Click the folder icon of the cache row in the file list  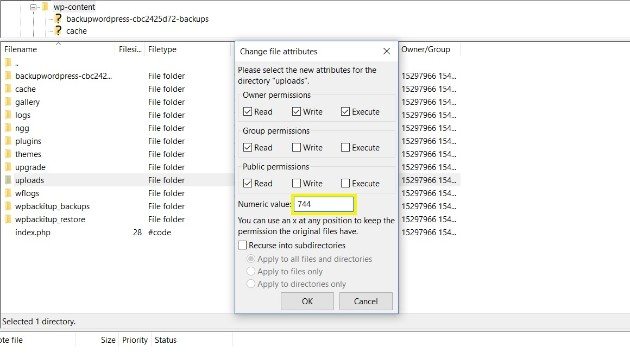click(8, 88)
